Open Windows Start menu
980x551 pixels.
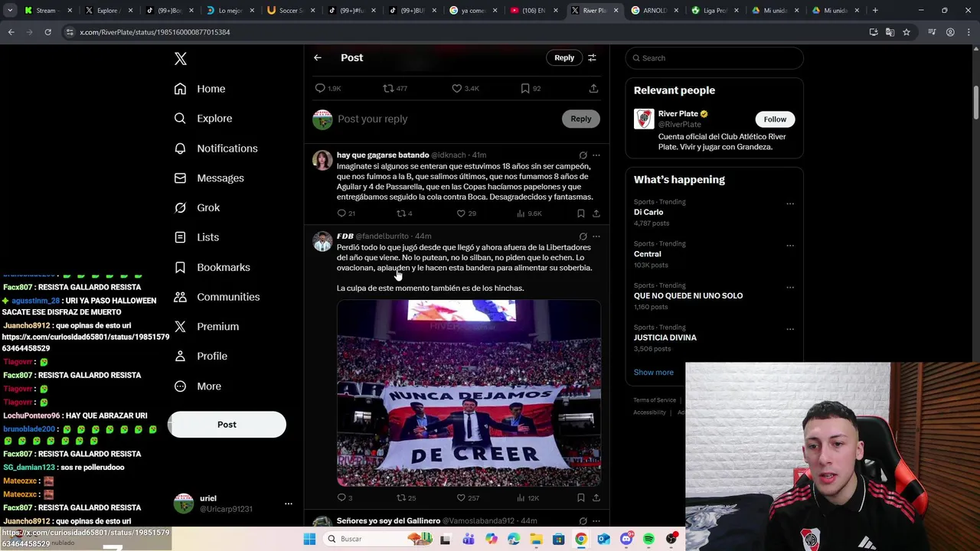(309, 540)
